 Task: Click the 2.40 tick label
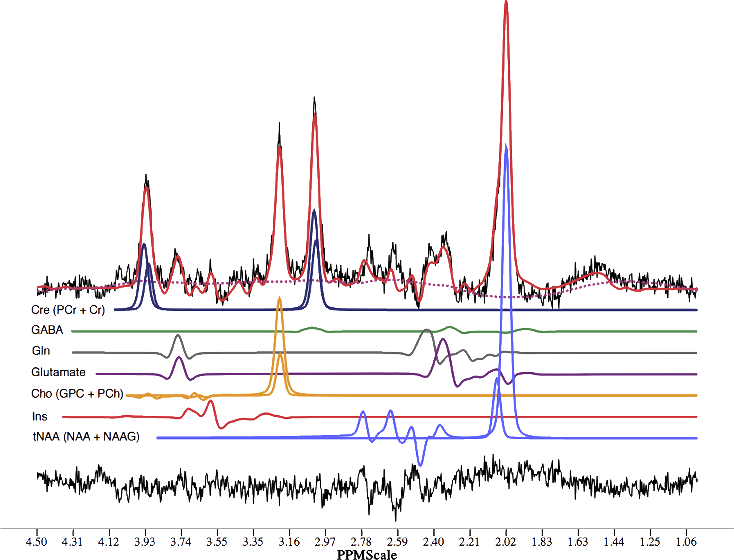433,542
